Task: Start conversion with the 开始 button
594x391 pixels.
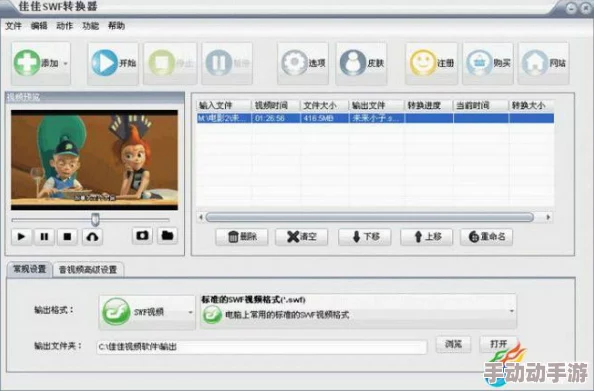Action: [113, 63]
